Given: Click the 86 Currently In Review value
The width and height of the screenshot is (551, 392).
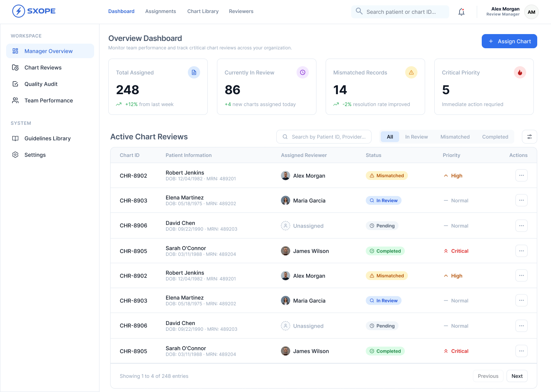Looking at the screenshot, I should [233, 90].
